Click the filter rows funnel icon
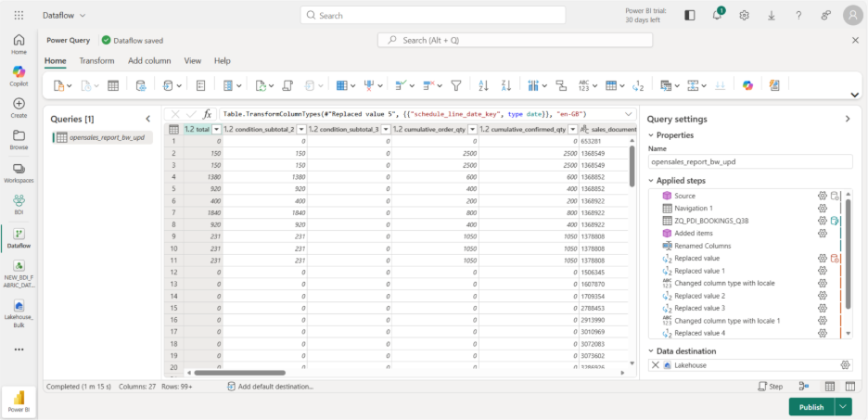The height and width of the screenshot is (420, 868). [x=456, y=85]
